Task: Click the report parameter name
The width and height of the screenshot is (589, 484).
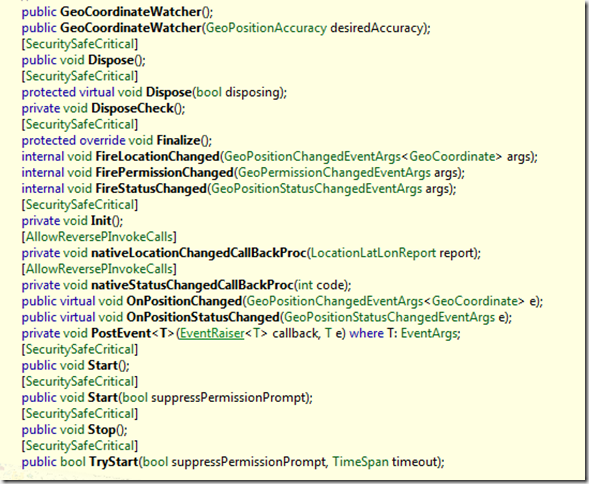Action: (x=456, y=253)
